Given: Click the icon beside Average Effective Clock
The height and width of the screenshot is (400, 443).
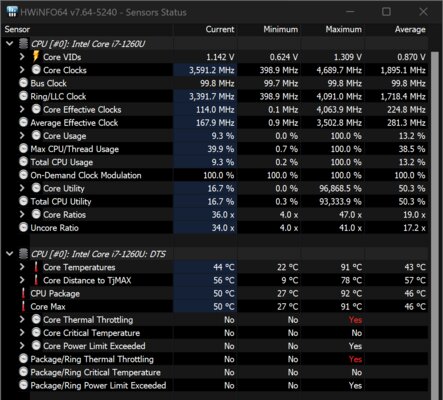Looking at the screenshot, I should (23, 122).
